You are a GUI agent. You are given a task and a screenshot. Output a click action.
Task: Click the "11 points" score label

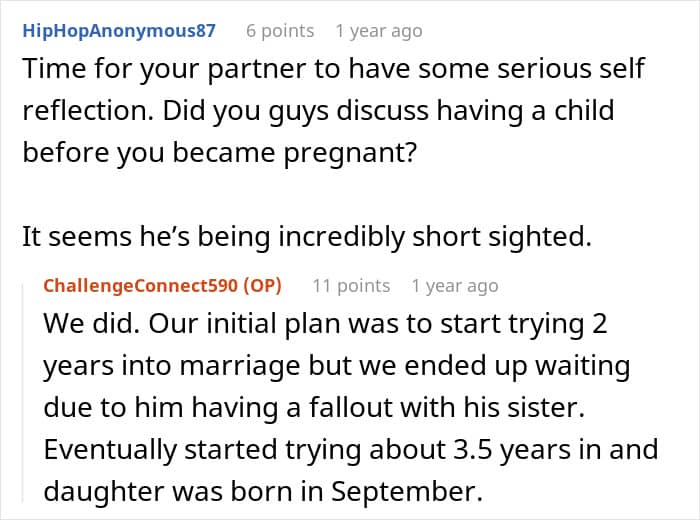coord(351,286)
